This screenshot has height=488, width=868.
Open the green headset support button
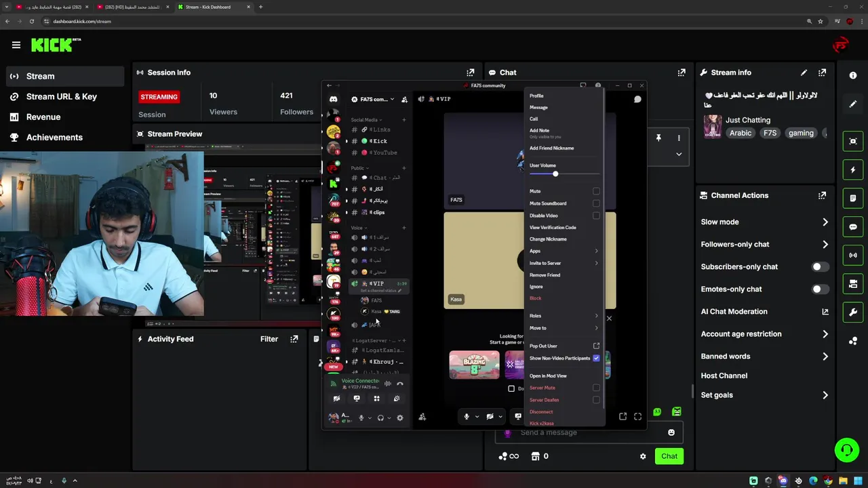[846, 449]
